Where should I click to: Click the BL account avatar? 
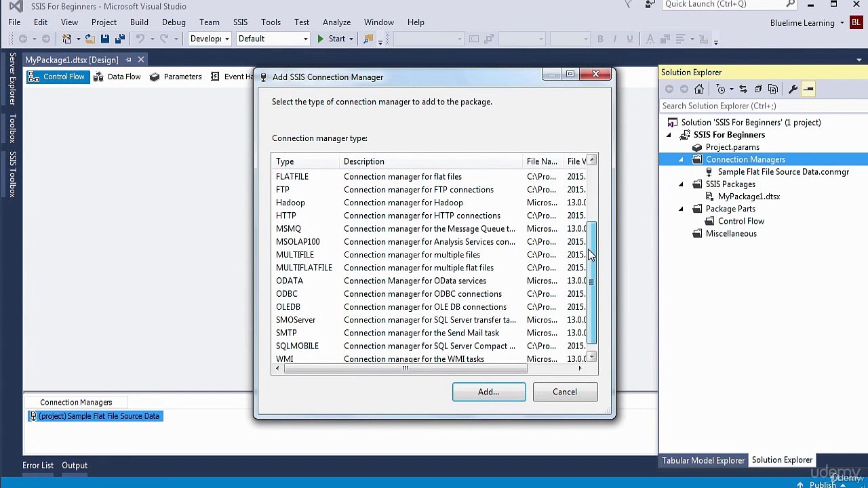click(856, 22)
